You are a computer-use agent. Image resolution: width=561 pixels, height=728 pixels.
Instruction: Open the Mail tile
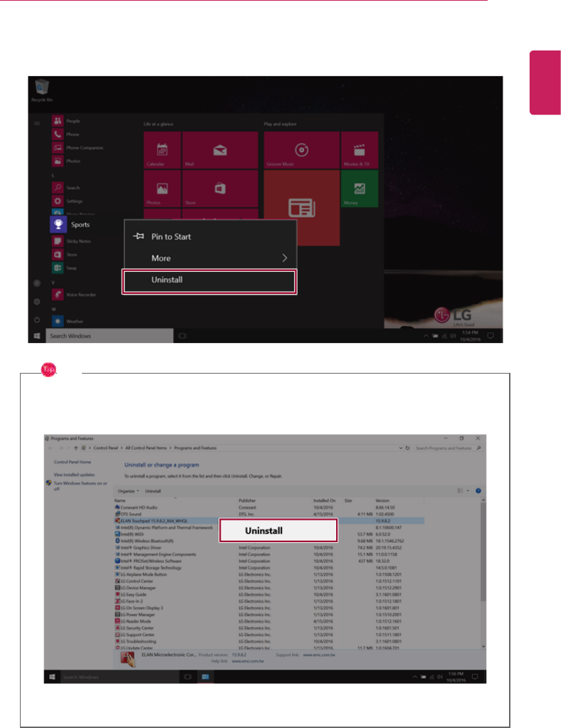pos(220,150)
